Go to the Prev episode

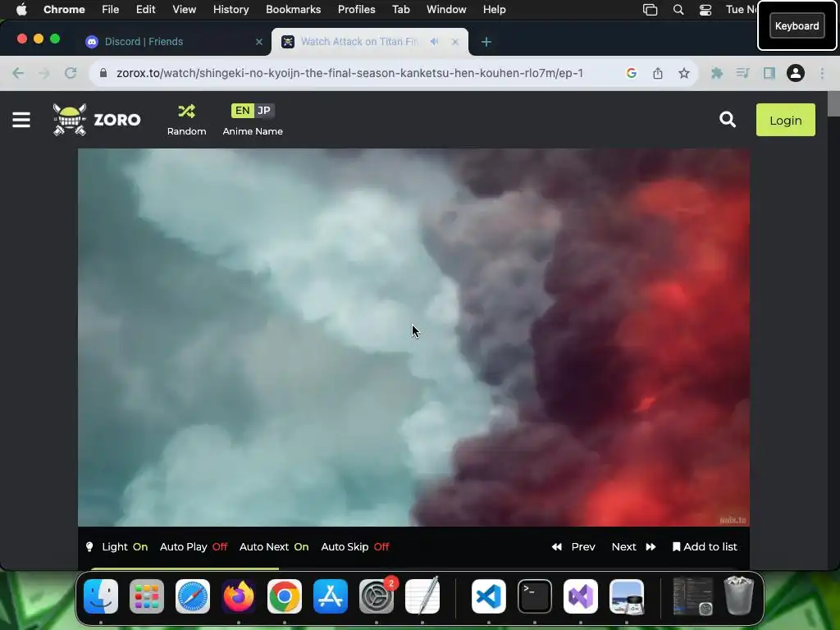[x=573, y=547]
